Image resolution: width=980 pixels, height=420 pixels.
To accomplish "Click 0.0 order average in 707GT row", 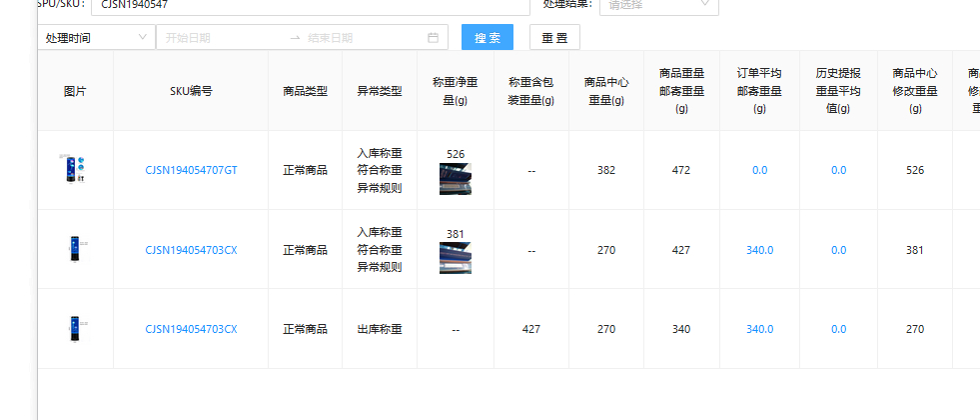I will point(760,170).
